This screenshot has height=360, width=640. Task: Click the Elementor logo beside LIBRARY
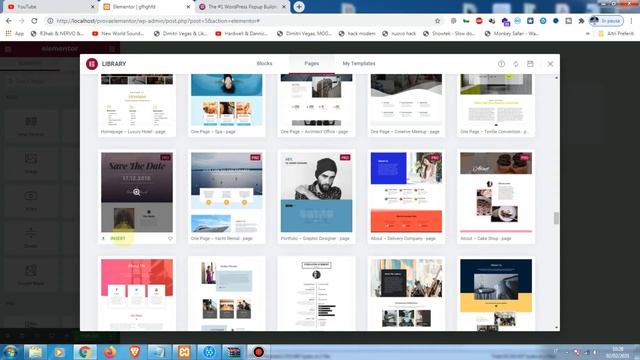tap(92, 64)
